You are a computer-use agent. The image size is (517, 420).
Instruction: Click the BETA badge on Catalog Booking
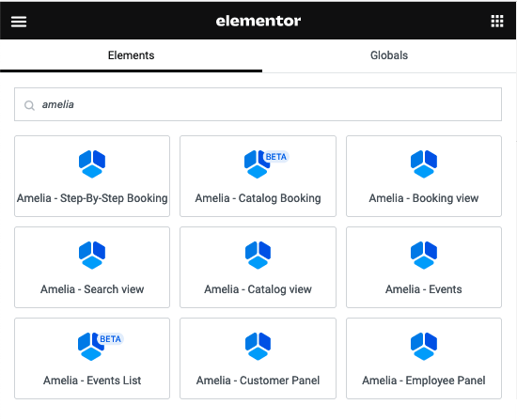pyautogui.click(x=276, y=157)
